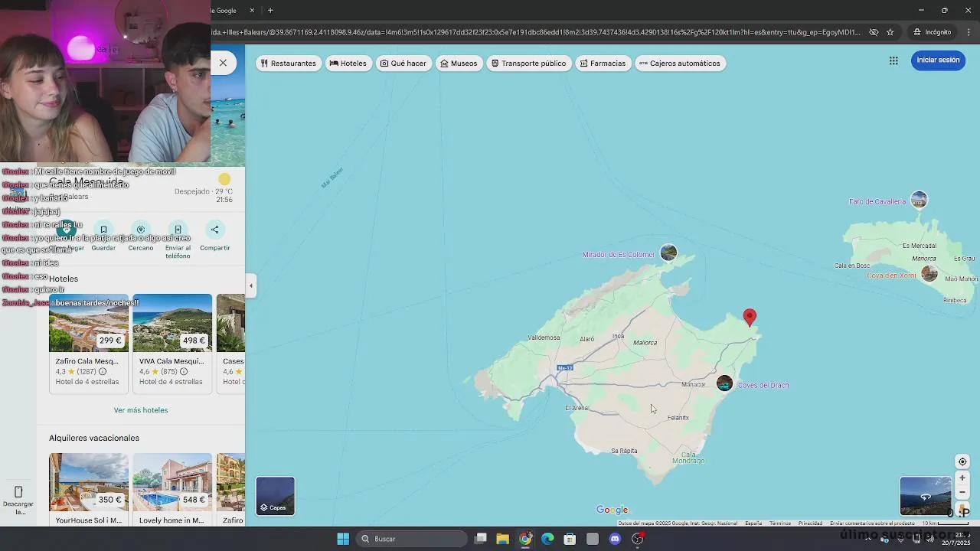Filter map by Hoteles chip
This screenshot has height=551, width=980.
pos(348,64)
